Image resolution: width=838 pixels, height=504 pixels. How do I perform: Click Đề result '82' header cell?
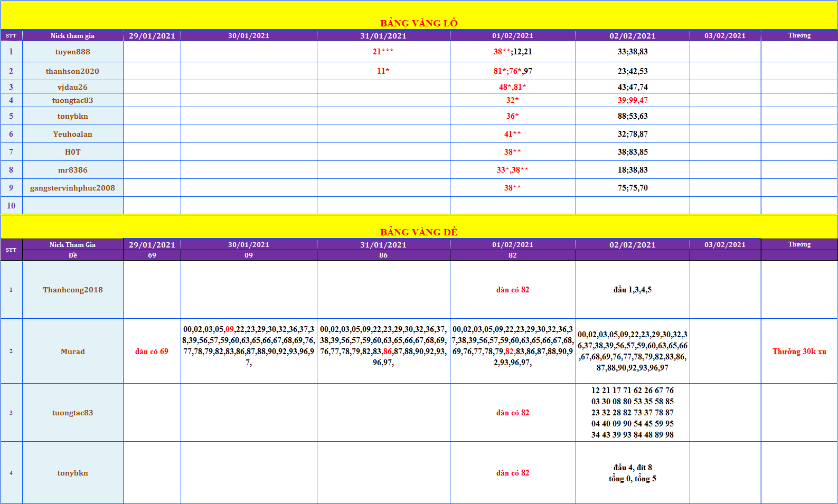coord(513,255)
